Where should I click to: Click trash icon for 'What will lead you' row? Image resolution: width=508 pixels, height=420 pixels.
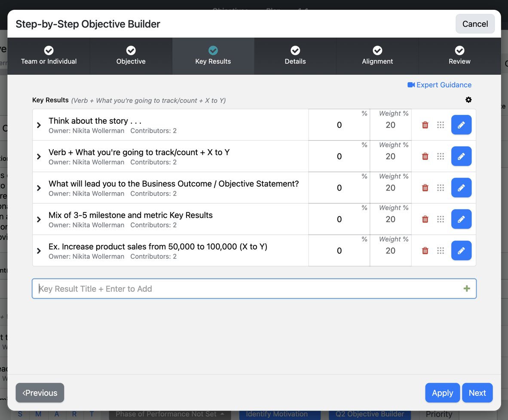[x=425, y=187]
